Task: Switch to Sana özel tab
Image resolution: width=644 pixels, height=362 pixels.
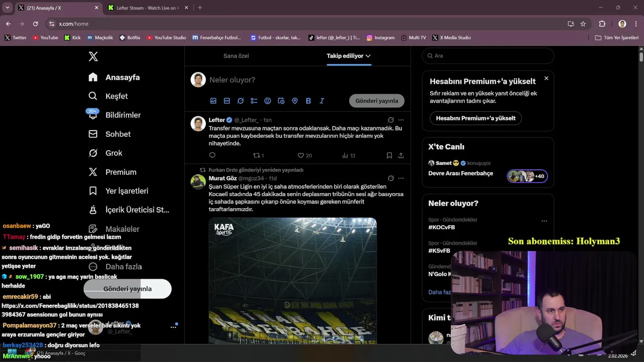Action: 236,56
